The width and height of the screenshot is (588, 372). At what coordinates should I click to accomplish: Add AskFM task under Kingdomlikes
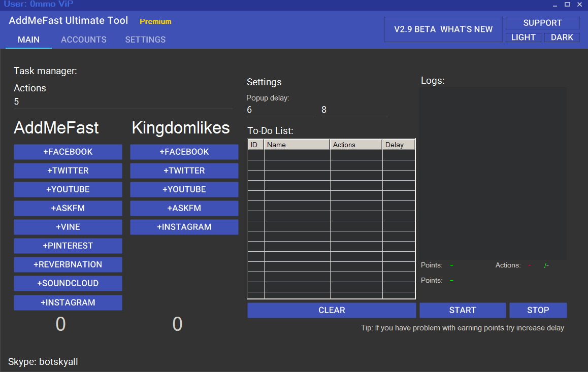(184, 208)
